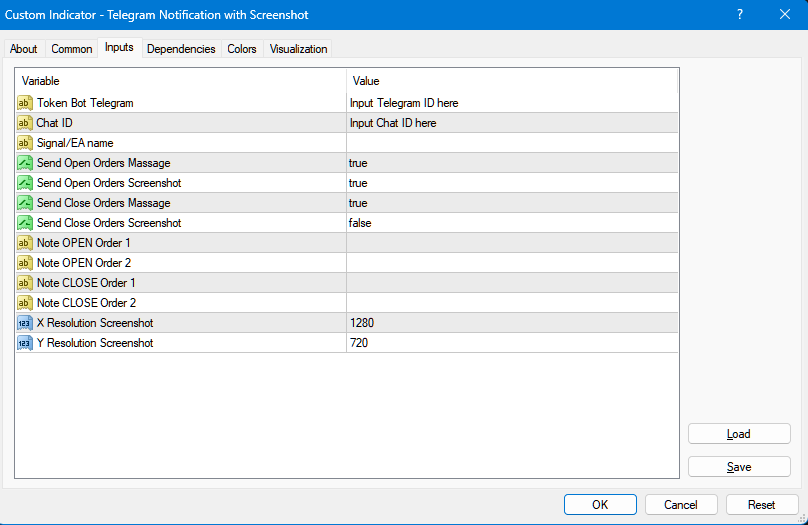Edit the Token Bot Telegram value field
Screen dimensions: 808x525
tap(510, 103)
